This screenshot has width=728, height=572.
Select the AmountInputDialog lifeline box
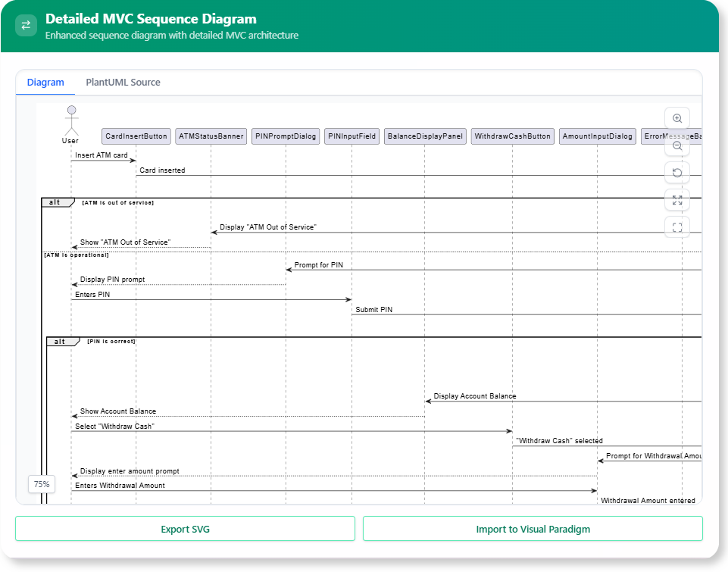point(598,136)
